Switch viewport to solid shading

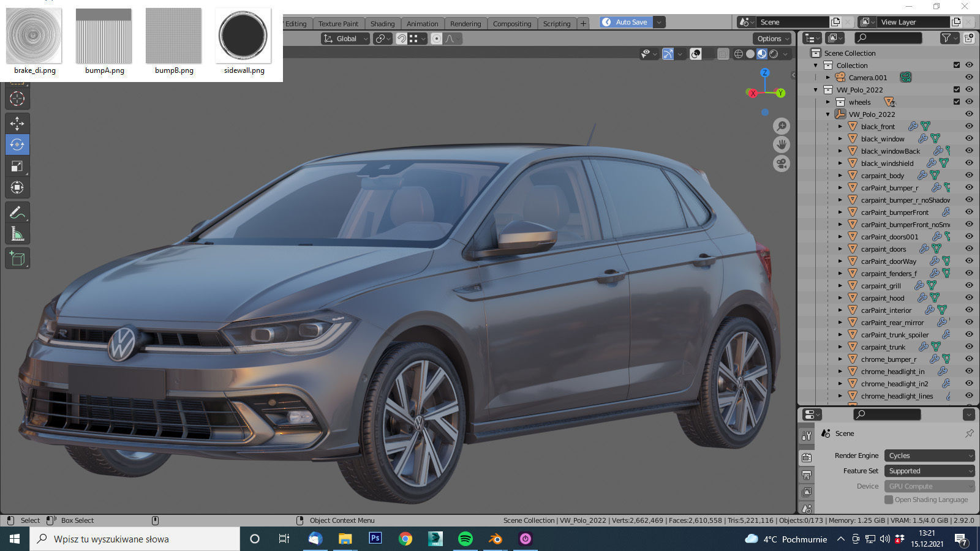(750, 54)
